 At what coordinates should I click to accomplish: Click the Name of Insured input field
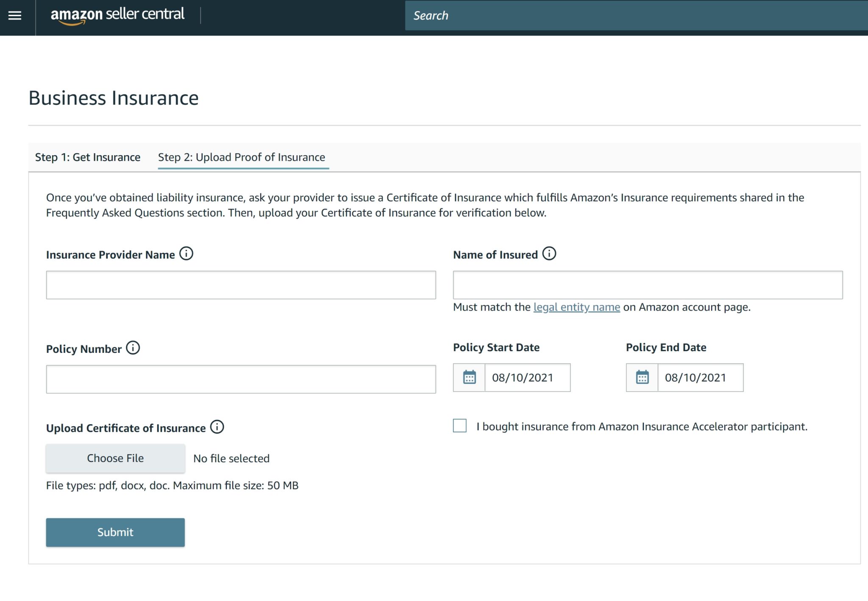tap(648, 285)
